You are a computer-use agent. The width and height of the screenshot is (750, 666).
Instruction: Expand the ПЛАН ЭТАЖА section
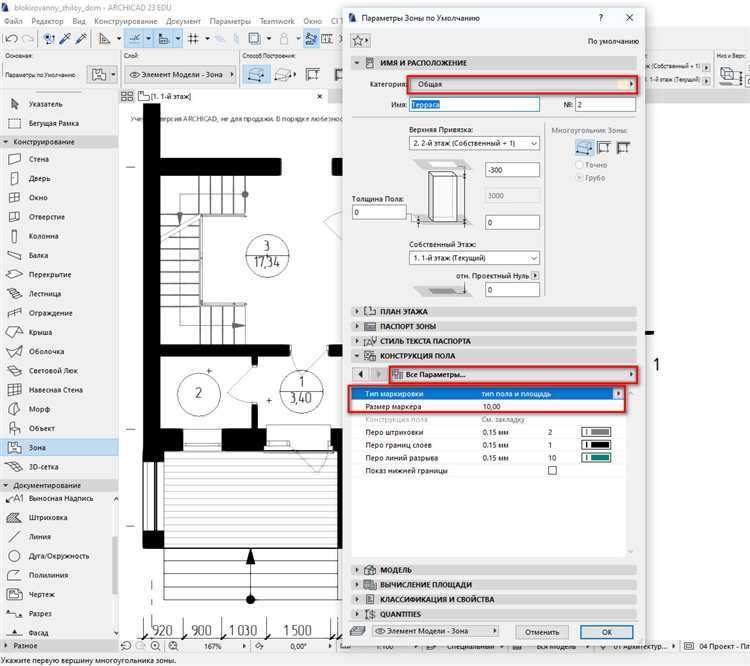click(494, 311)
